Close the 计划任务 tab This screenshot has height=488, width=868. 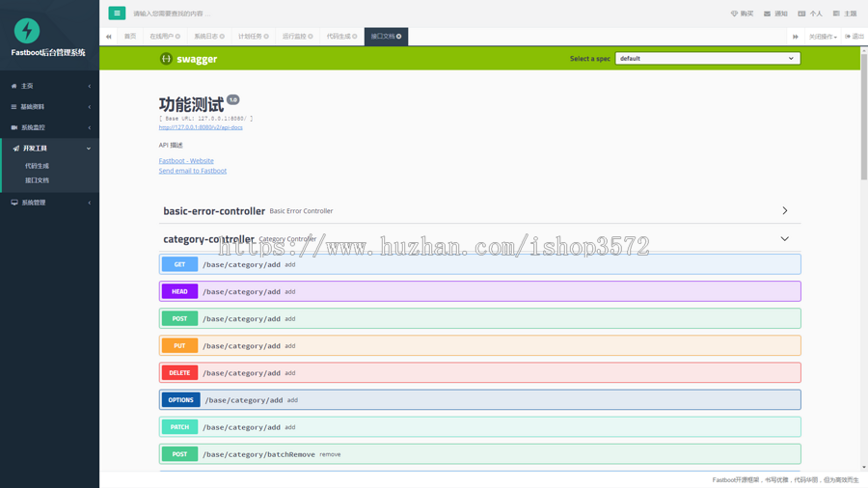pos(266,37)
